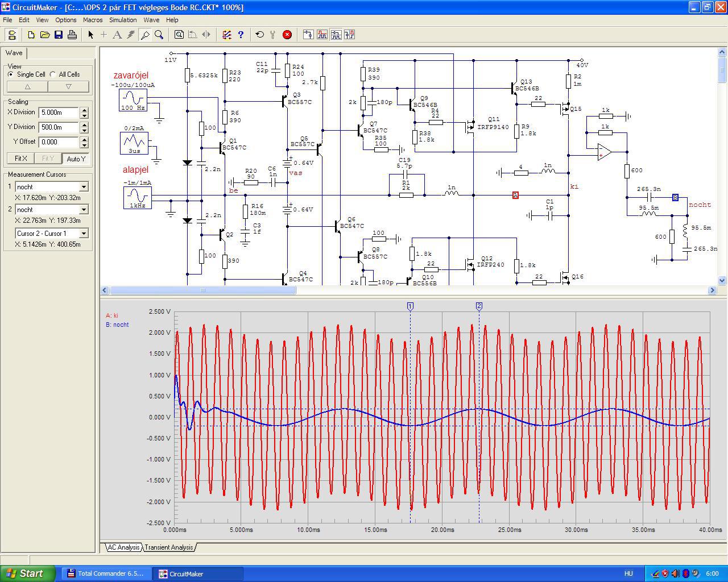Open help with the question mark icon
The height and width of the screenshot is (582, 728).
[241, 35]
